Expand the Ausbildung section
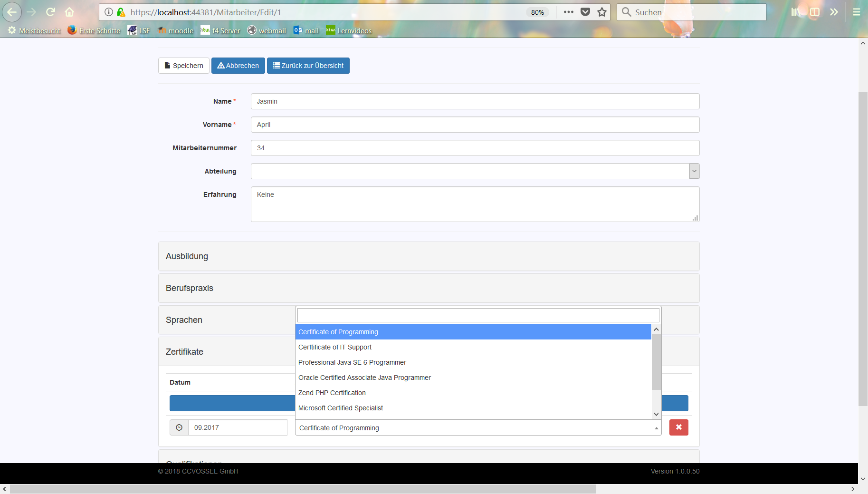 [187, 256]
